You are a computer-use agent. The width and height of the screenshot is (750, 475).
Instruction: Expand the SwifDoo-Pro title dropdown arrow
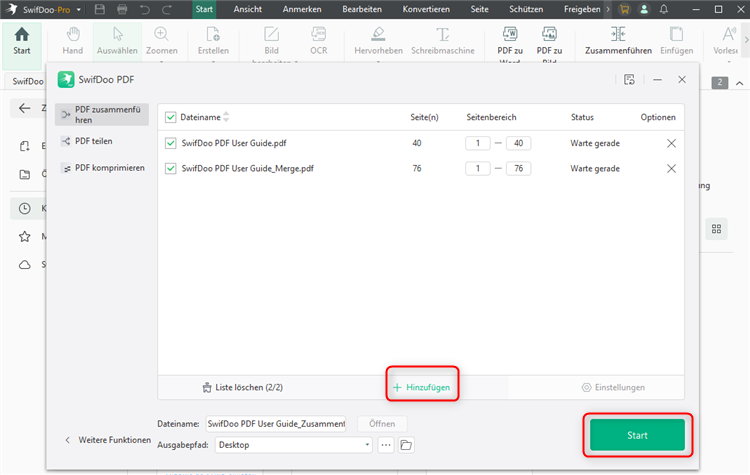pos(78,10)
